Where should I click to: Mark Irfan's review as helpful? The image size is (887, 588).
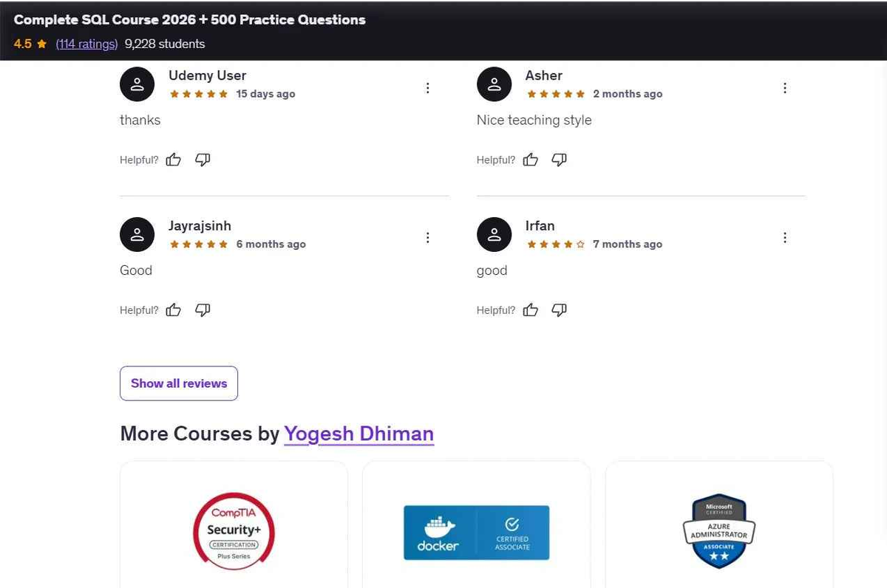531,310
